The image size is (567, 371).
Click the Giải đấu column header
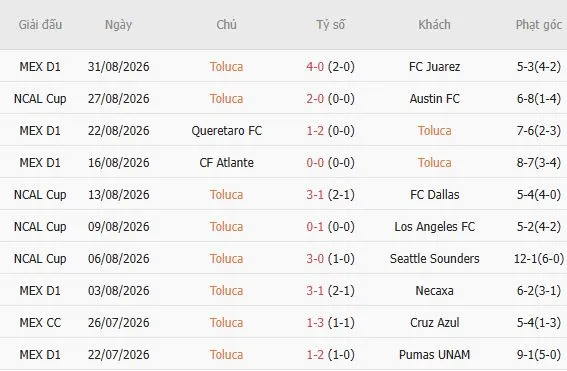(x=40, y=25)
